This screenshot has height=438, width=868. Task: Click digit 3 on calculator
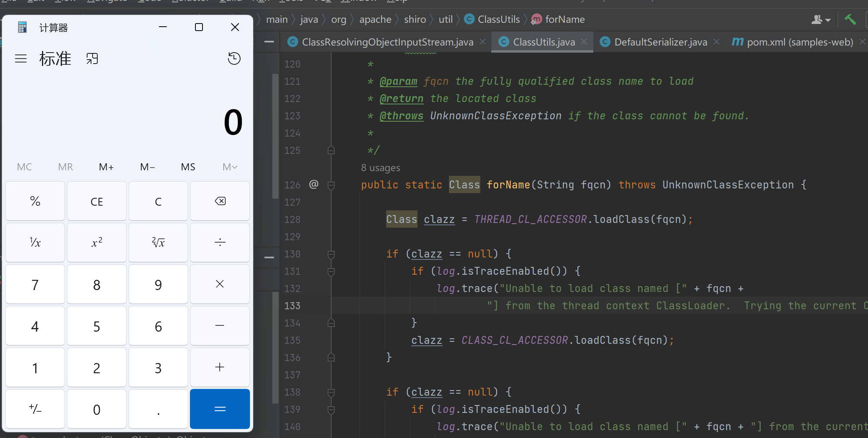[159, 367]
